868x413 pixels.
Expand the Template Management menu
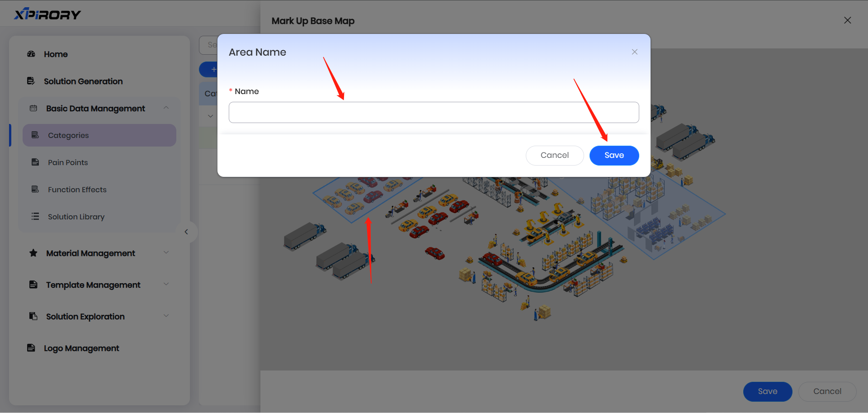click(166, 285)
